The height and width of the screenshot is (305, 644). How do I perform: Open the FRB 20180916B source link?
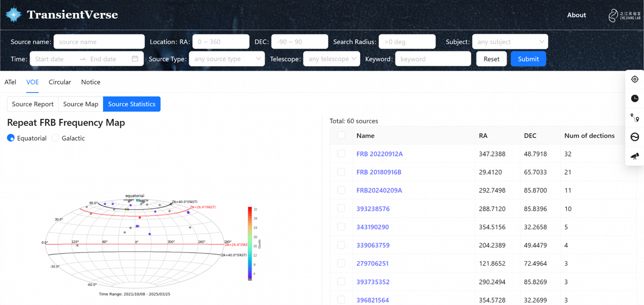[379, 172]
